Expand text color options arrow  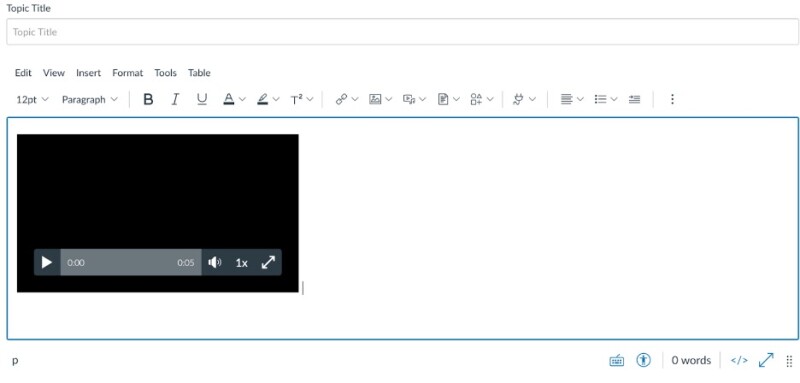tap(242, 99)
